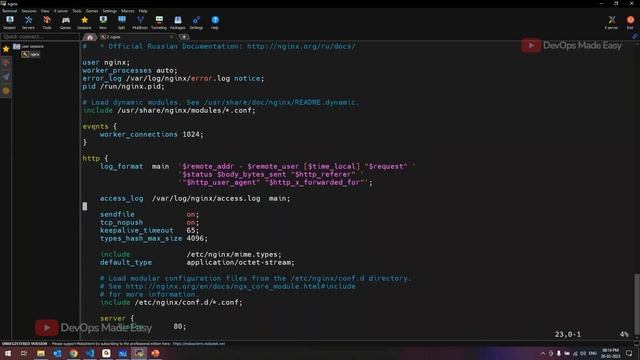Open the Packages toolbar icon
Screen dimensions: 640x360
[x=178, y=22]
